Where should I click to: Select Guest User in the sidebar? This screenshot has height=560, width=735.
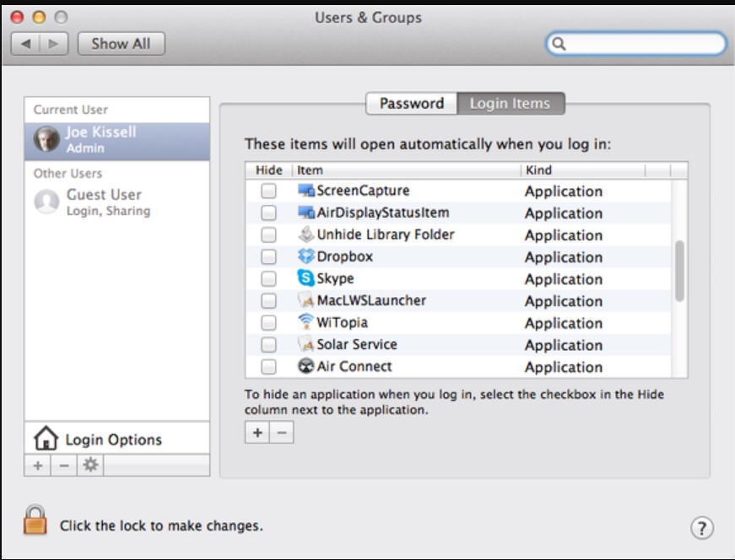104,202
